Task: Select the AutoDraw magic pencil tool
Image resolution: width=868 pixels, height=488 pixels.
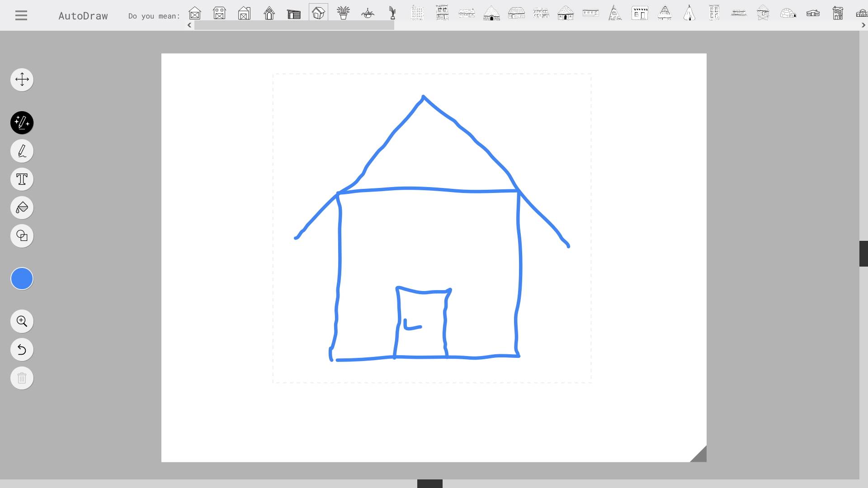Action: [x=22, y=122]
